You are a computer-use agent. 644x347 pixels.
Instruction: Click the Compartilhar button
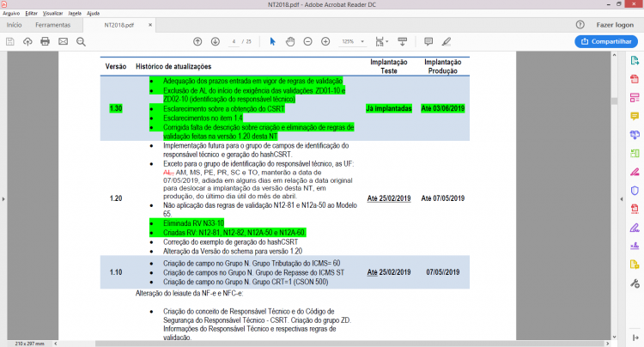point(606,41)
